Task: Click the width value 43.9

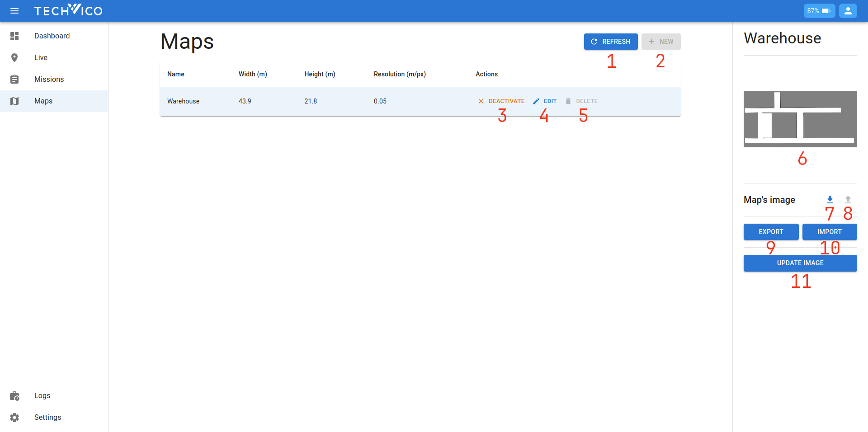Action: click(x=245, y=101)
